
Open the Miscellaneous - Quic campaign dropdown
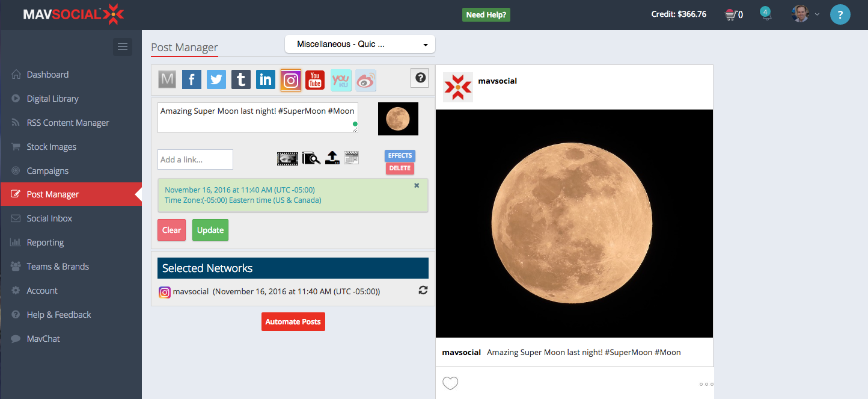click(x=359, y=45)
